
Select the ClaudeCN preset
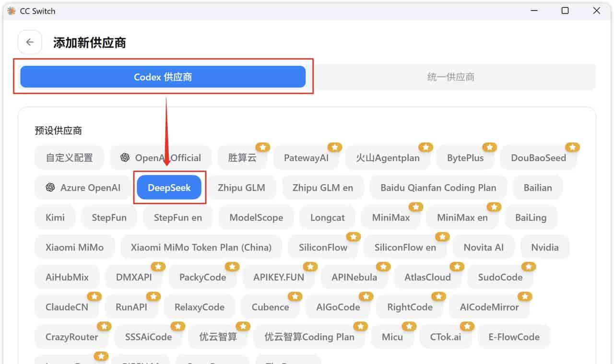[x=67, y=307]
